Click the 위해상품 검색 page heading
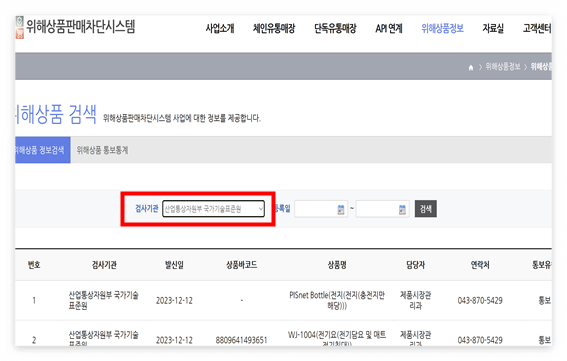The height and width of the screenshot is (361, 567). pyautogui.click(x=56, y=114)
